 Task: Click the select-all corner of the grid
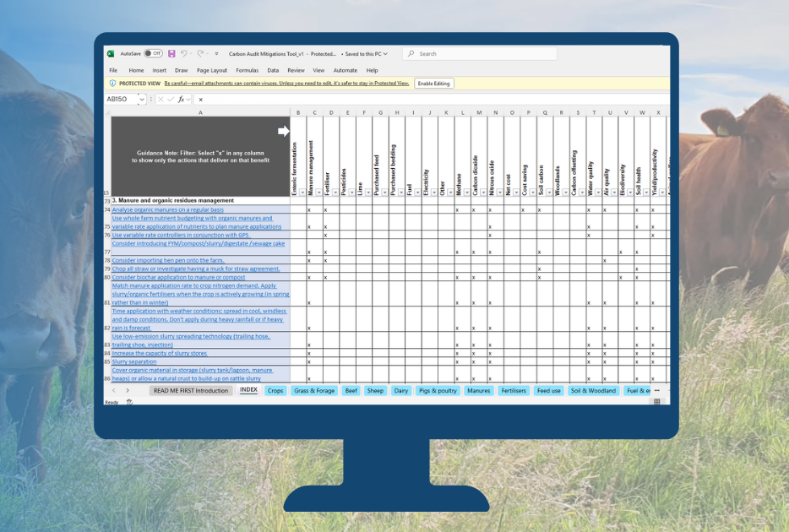coord(107,112)
